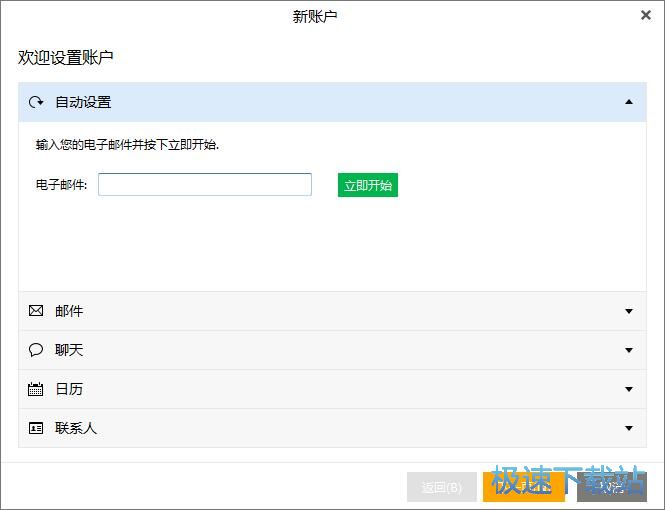Screen dimensions: 665x510
Task: Open the 聊天 section label
Action: (69, 350)
